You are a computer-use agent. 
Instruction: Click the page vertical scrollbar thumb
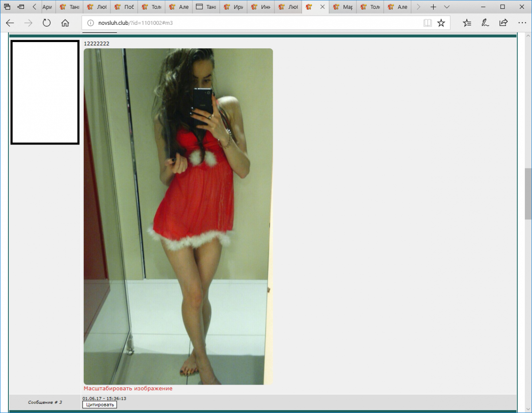click(x=528, y=194)
